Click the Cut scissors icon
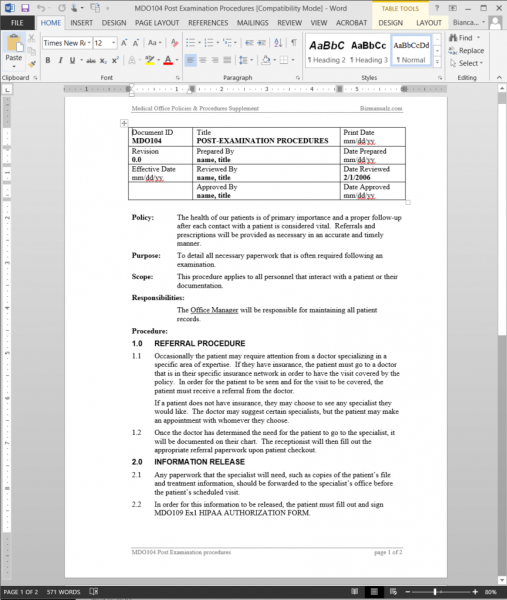This screenshot has height=600, width=507. (31, 38)
